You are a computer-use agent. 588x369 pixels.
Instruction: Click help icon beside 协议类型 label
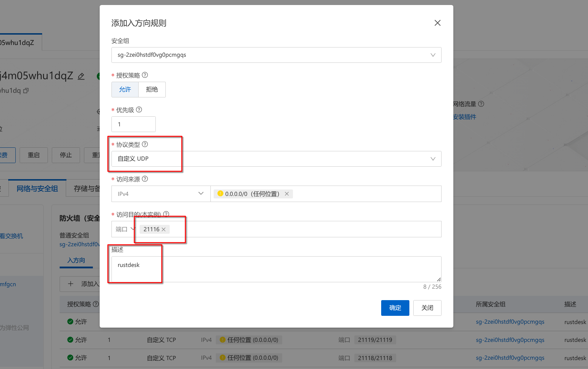(x=145, y=144)
